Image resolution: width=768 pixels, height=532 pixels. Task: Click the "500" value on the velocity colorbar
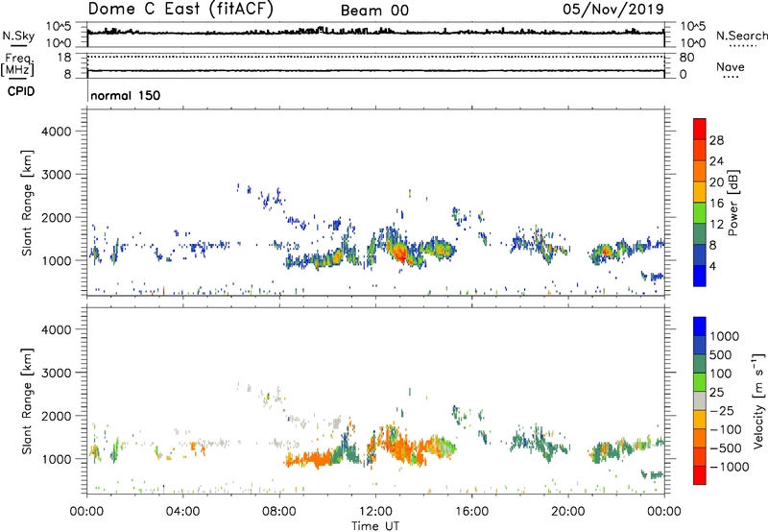(720, 355)
